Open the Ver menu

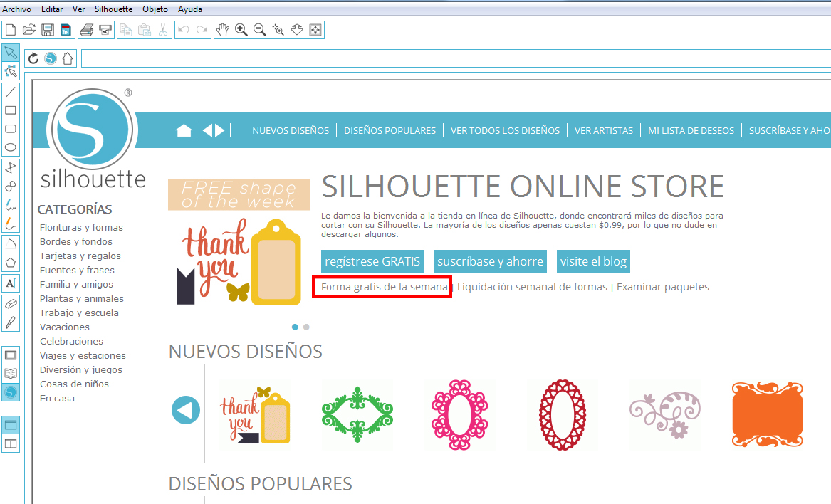click(78, 9)
